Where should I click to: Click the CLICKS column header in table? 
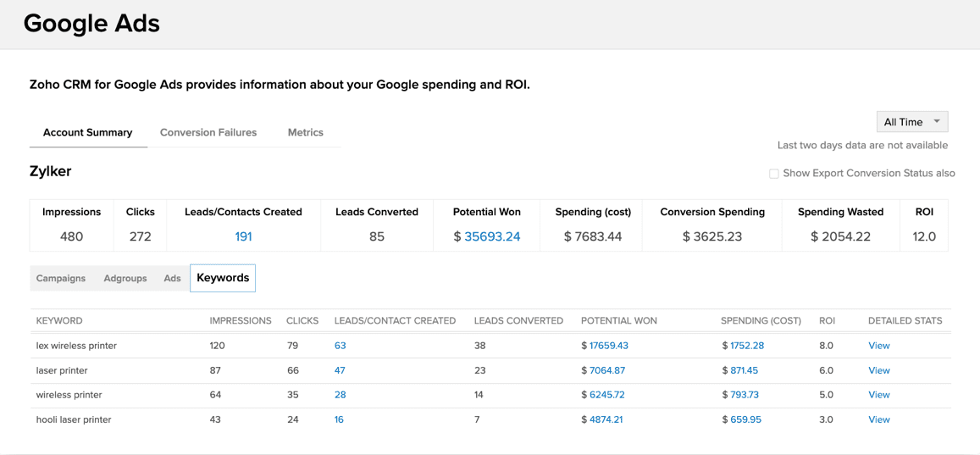[x=302, y=320]
